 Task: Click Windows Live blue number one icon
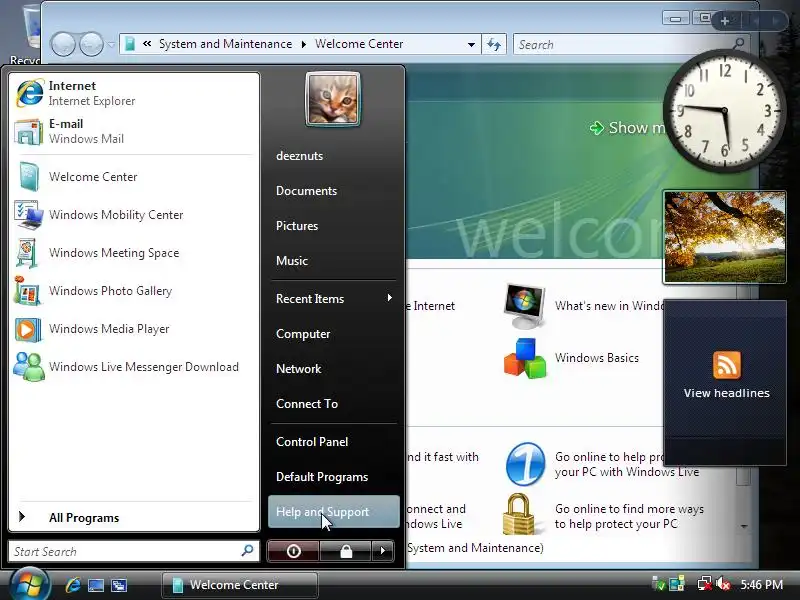coord(526,464)
